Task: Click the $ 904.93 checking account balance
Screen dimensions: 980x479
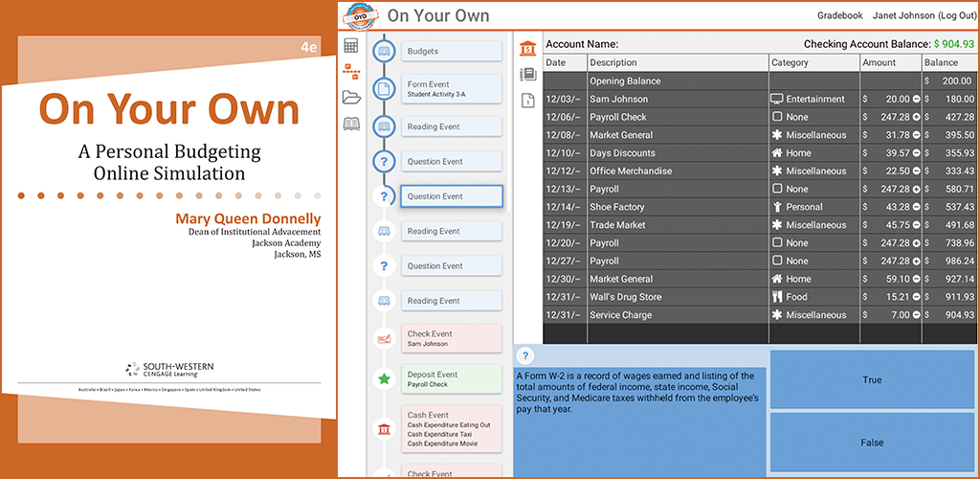Action: click(x=954, y=44)
